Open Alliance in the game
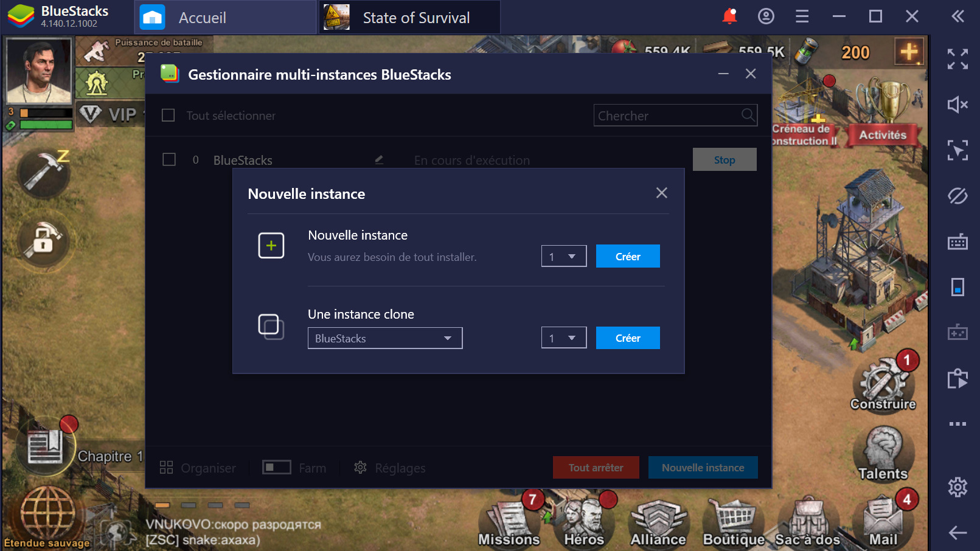 pos(658,523)
